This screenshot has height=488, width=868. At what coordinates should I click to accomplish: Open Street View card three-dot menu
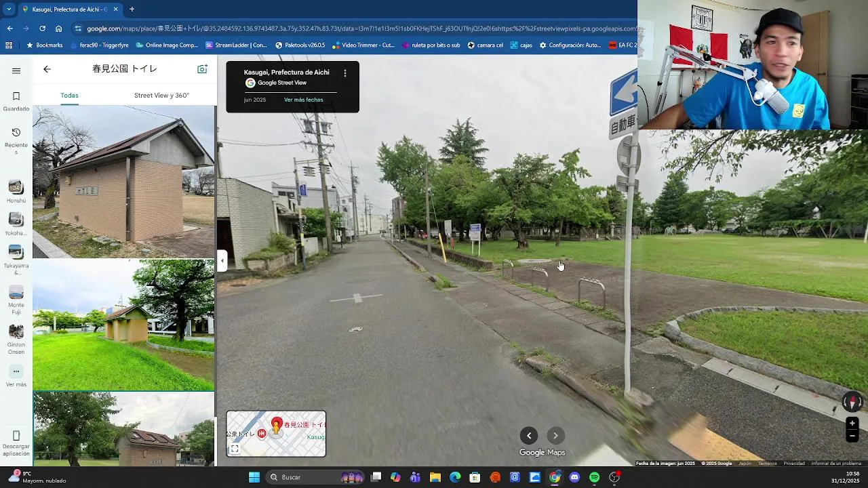pos(344,73)
